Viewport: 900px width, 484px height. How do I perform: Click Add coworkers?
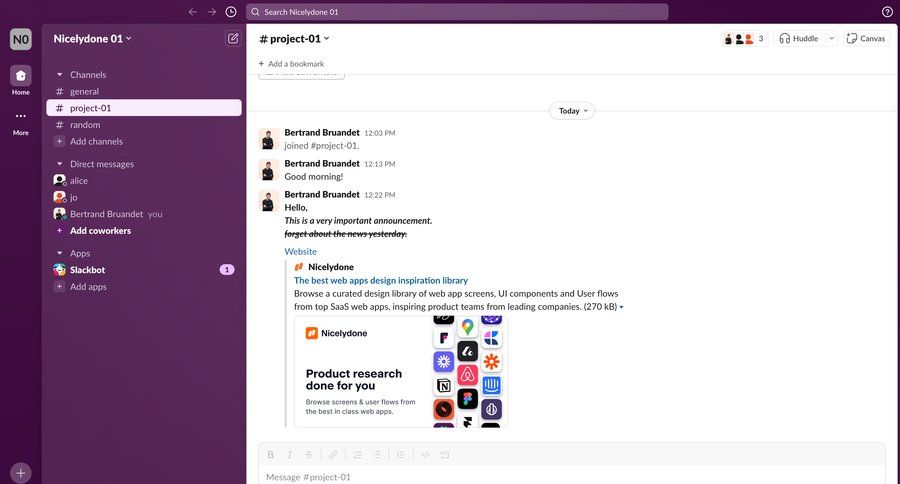click(143, 230)
